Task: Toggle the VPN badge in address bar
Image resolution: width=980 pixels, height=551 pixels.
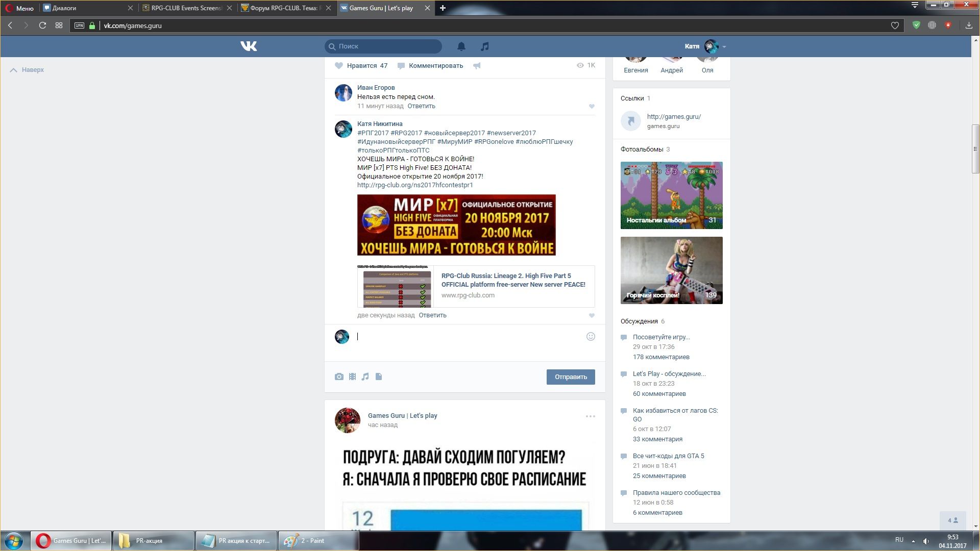Action: coord(79,26)
